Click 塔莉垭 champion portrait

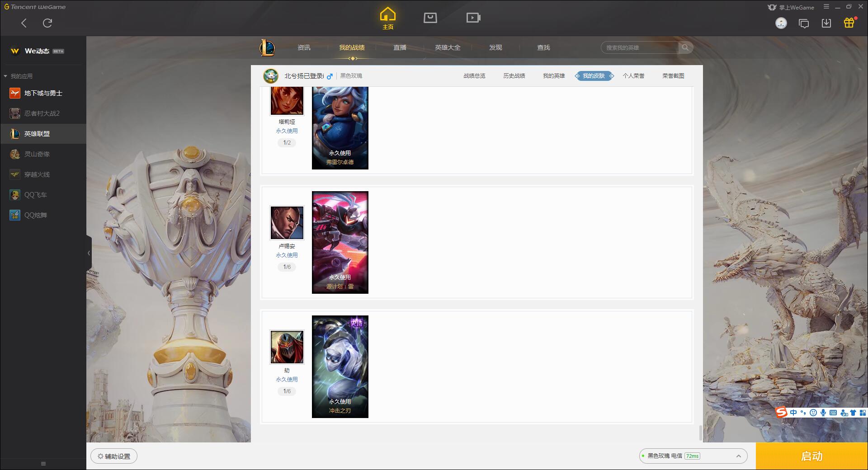click(x=287, y=101)
